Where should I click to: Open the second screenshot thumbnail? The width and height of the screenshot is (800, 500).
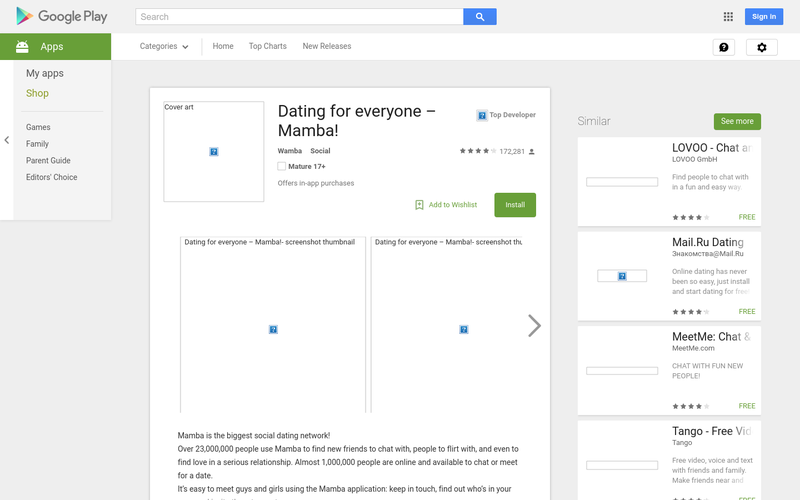point(447,324)
